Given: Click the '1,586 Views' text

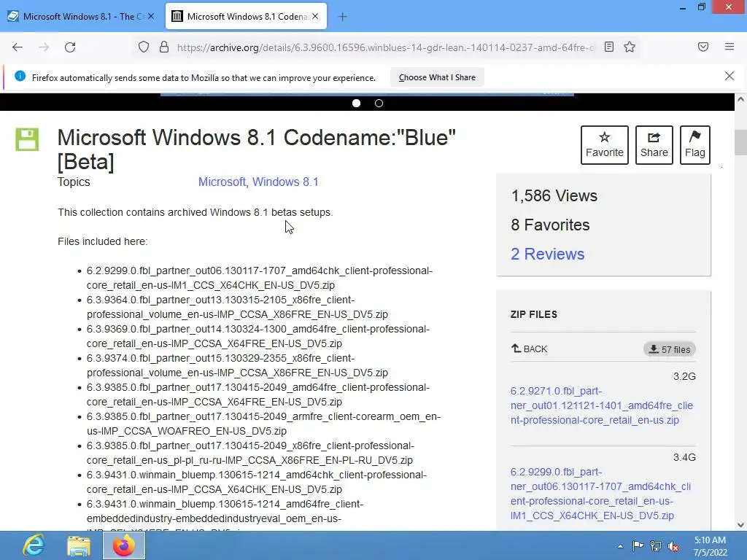Looking at the screenshot, I should 554,195.
